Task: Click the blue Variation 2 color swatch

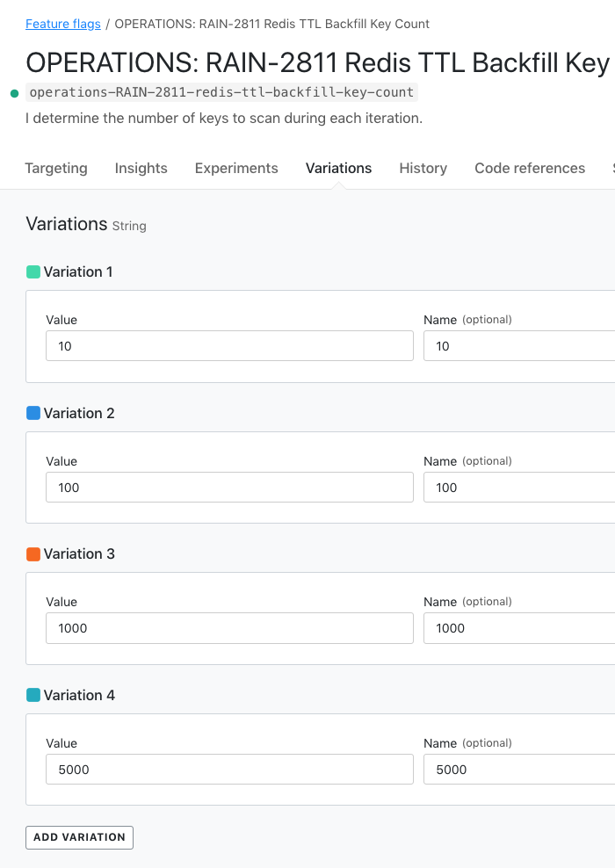Action: point(33,413)
